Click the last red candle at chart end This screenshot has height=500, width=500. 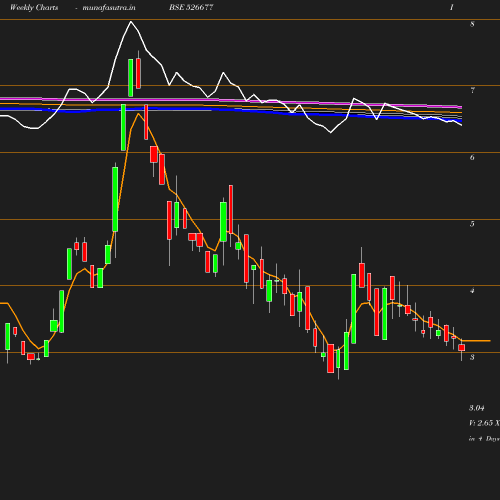point(462,348)
